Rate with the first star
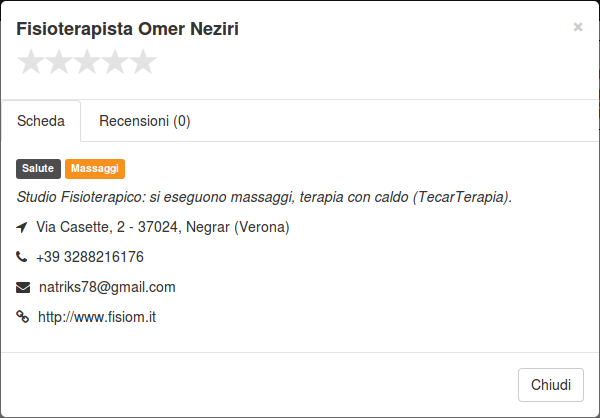The image size is (600, 418). [31, 62]
